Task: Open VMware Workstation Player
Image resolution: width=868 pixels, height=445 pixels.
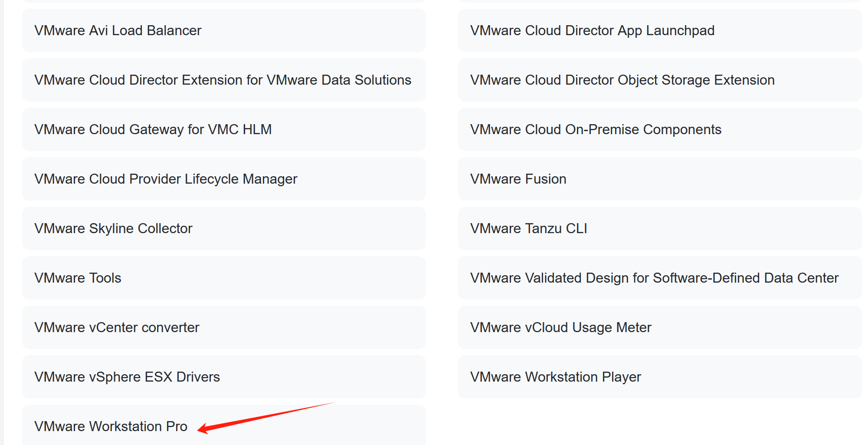Action: click(x=660, y=377)
